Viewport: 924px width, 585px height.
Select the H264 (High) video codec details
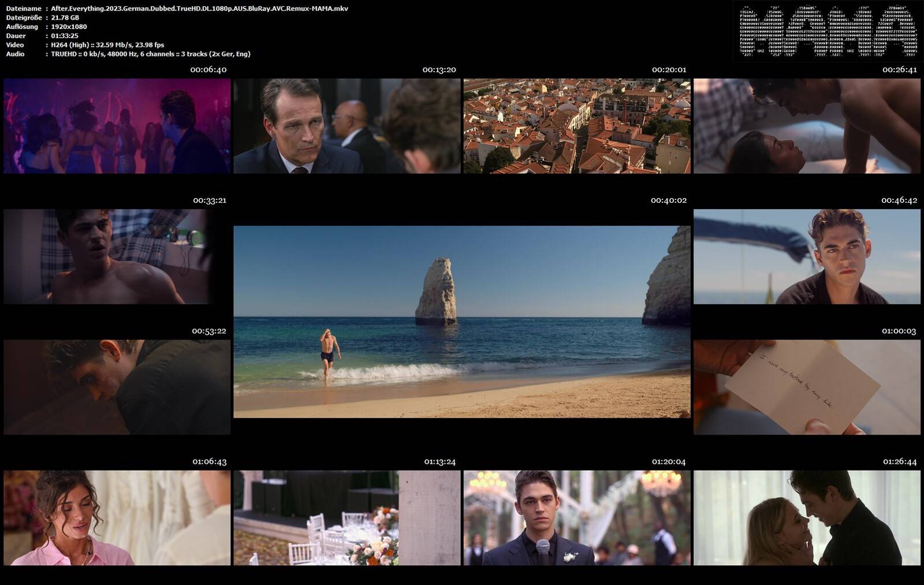[107, 45]
